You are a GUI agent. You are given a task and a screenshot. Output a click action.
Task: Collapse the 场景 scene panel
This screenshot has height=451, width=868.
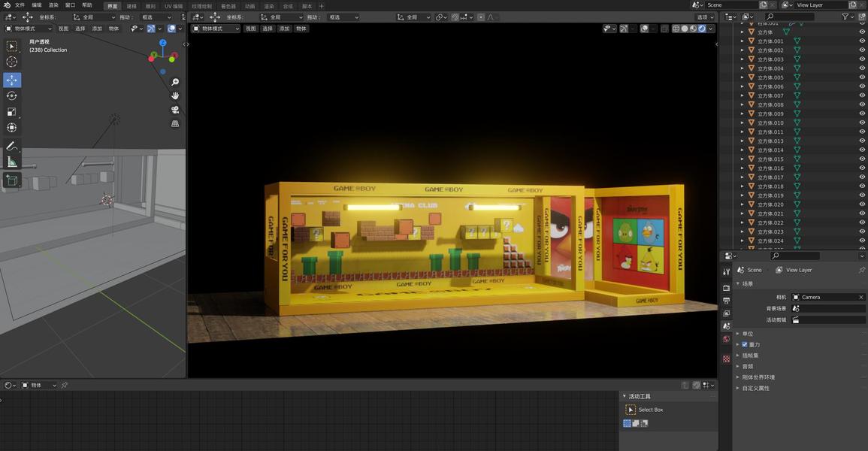coord(744,284)
